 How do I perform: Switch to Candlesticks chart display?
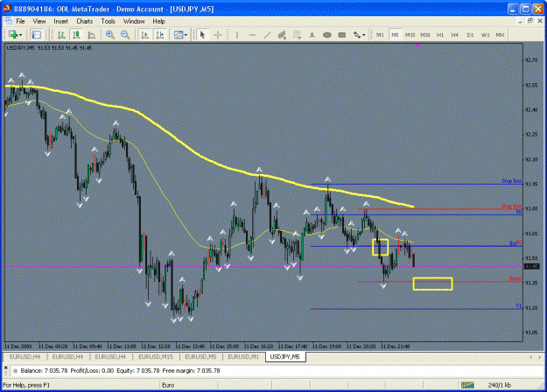pyautogui.click(x=76, y=34)
